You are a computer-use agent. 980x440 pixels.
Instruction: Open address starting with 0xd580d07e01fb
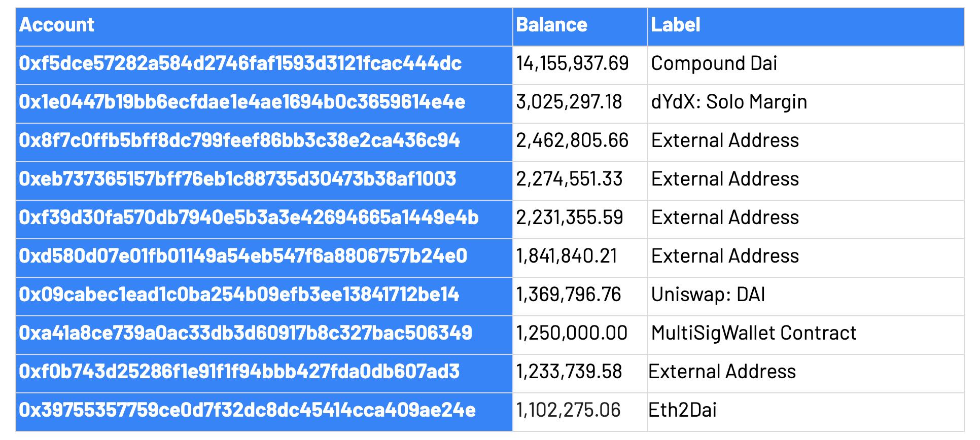pos(243,256)
